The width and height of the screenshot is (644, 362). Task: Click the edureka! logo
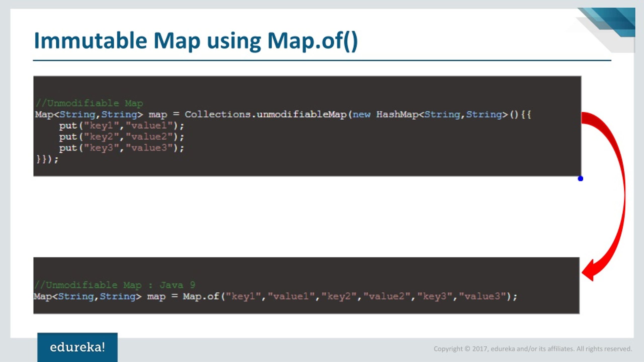point(77,347)
